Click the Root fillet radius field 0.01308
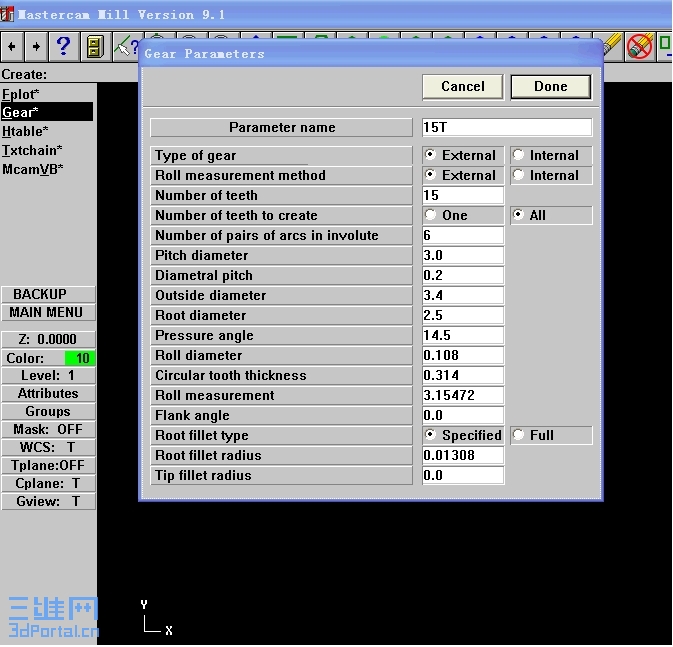The height and width of the screenshot is (647, 673). click(463, 455)
